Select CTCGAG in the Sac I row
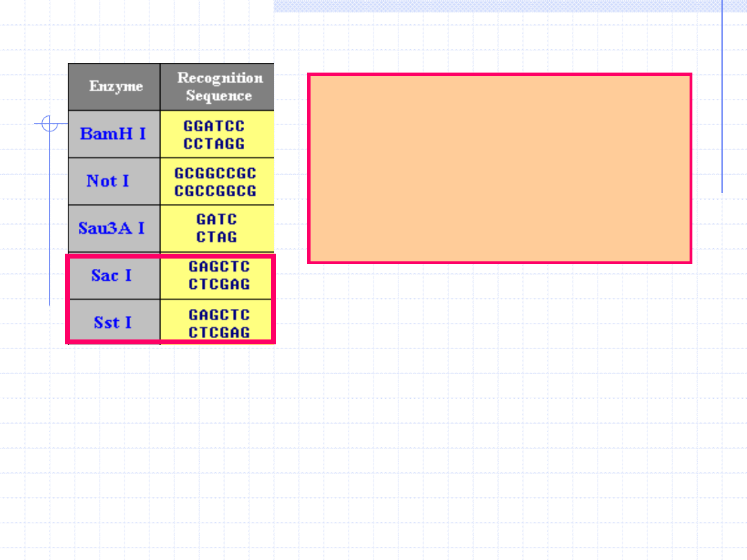This screenshot has height=560, width=747. click(x=219, y=284)
